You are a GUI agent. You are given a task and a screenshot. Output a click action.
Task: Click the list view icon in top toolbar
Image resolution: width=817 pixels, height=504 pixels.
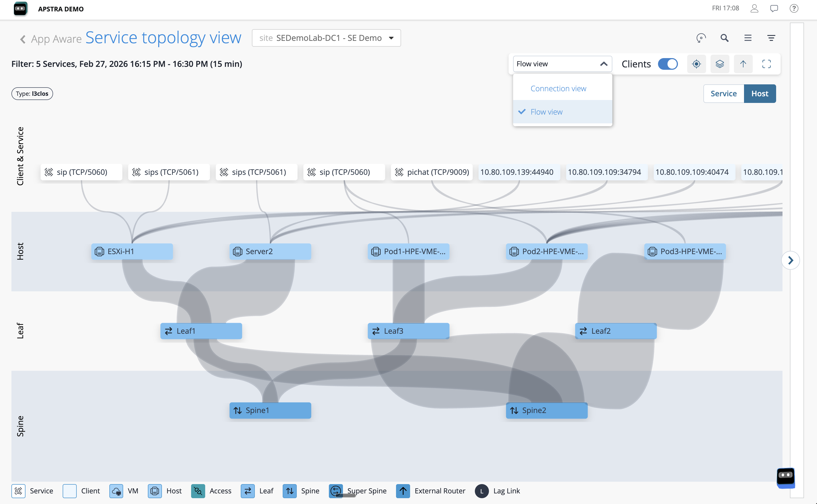[x=748, y=38]
